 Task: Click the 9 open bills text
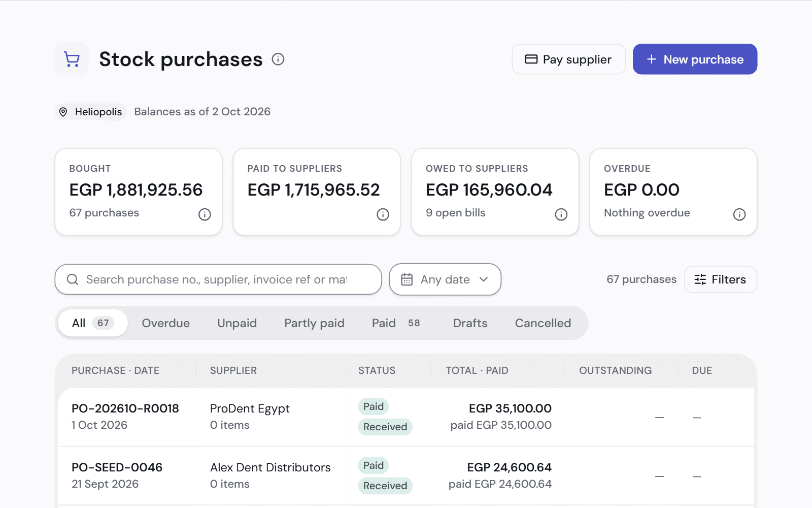point(456,213)
